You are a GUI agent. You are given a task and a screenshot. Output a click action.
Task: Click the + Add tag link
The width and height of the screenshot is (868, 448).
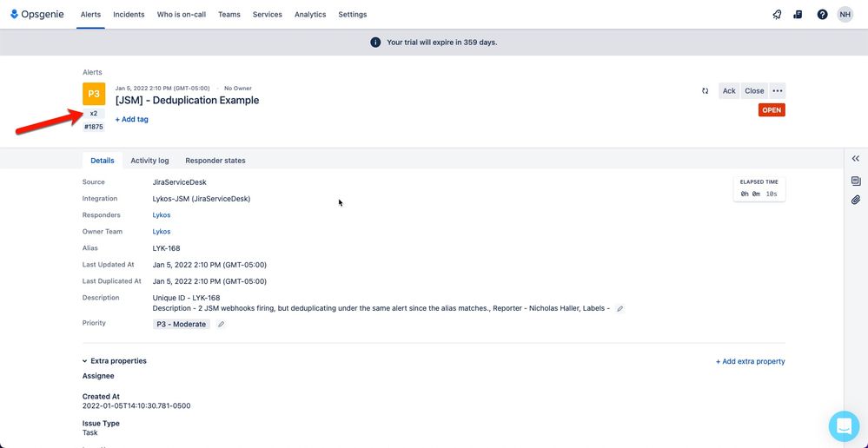click(x=132, y=119)
